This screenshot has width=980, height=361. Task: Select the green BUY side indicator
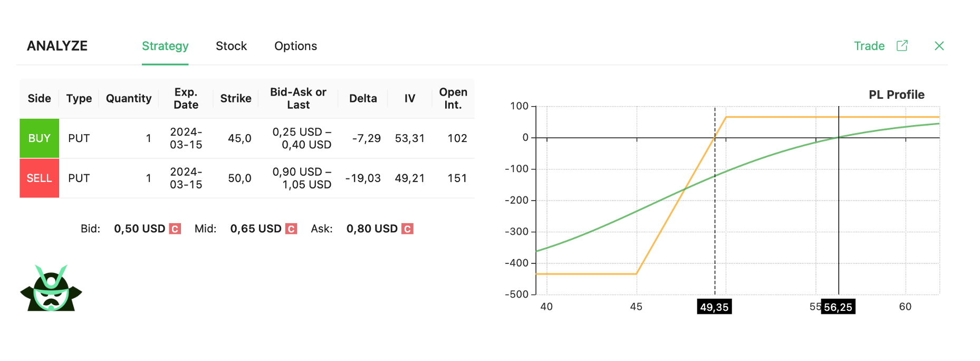[39, 138]
